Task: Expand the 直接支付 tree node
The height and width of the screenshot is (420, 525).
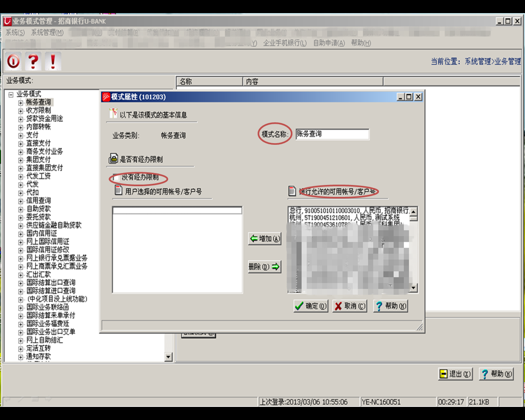Action: [x=21, y=144]
